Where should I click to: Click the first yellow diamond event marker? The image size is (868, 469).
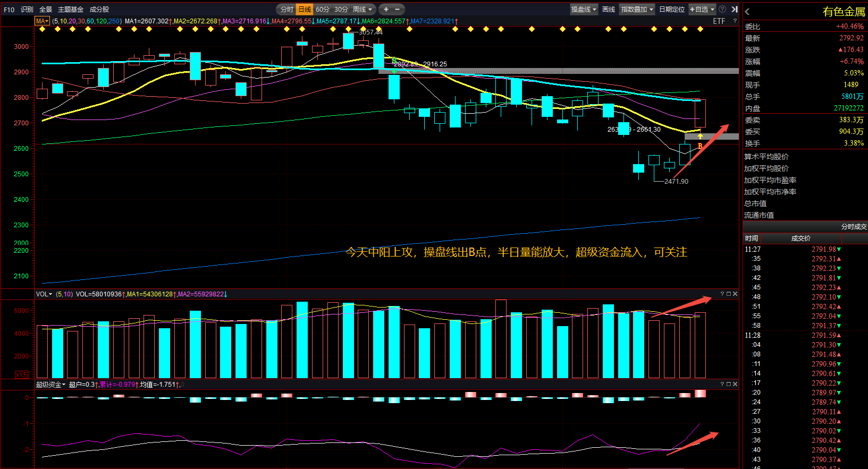click(x=43, y=29)
